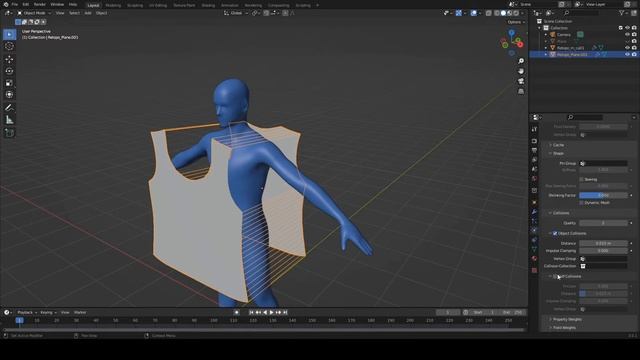Select the Select Box tool

[x=9, y=34]
